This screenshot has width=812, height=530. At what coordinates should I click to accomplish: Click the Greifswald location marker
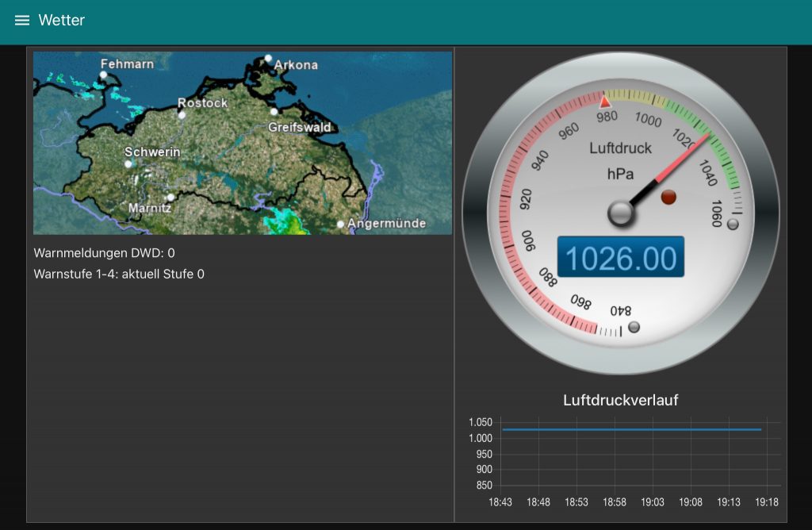point(274,112)
